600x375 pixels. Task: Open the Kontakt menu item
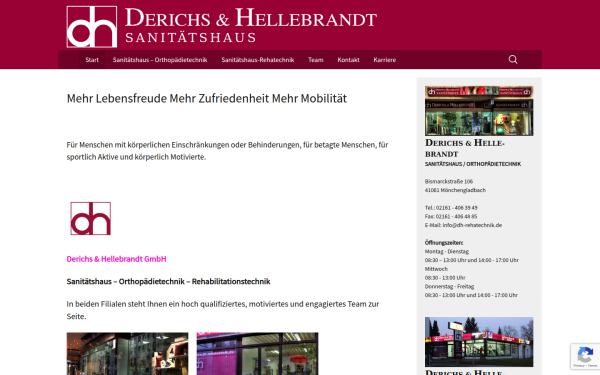[x=348, y=60]
